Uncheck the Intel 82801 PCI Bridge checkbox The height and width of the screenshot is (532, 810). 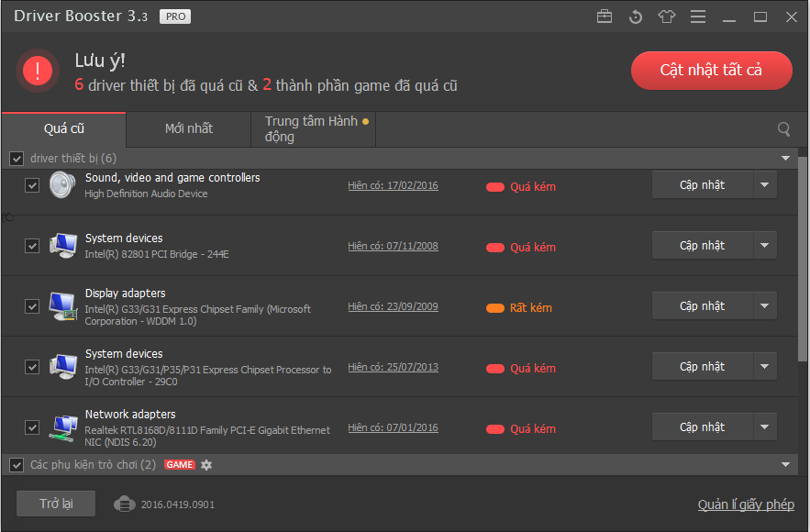(32, 246)
